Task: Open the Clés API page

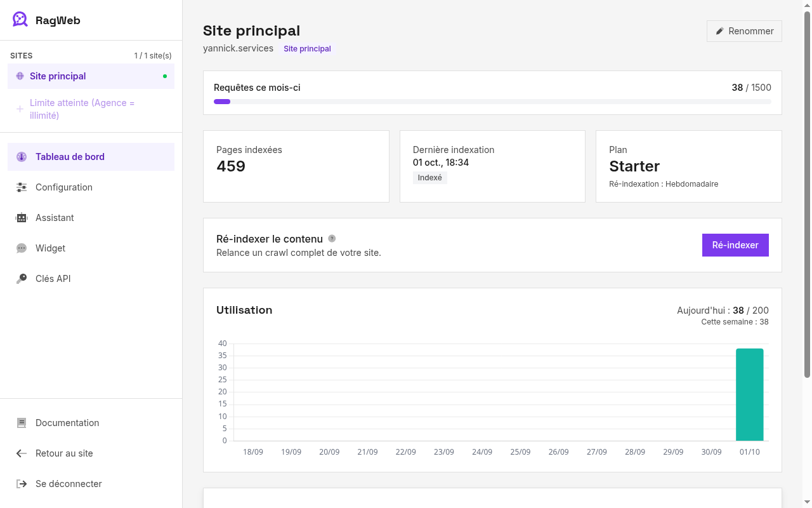Action: coord(91,279)
